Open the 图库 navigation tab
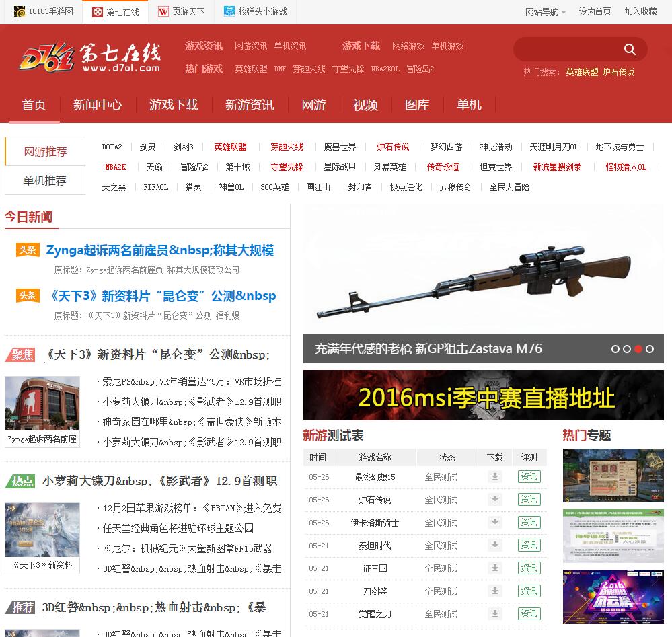Screen dimensions: 672x637 coord(417,104)
